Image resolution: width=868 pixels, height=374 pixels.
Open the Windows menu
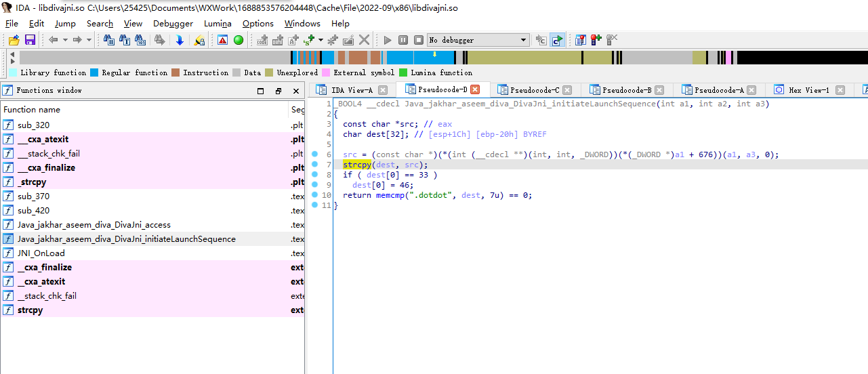tap(302, 23)
